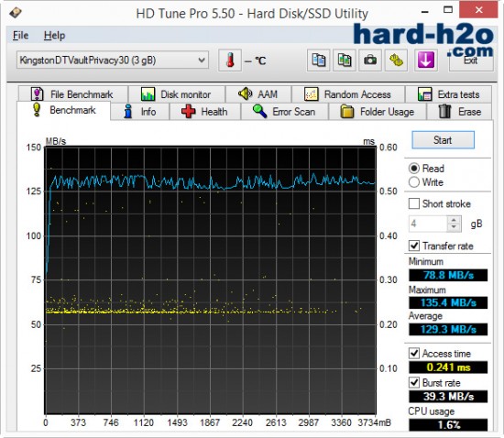
Task: Open the Info tab
Action: [x=140, y=112]
